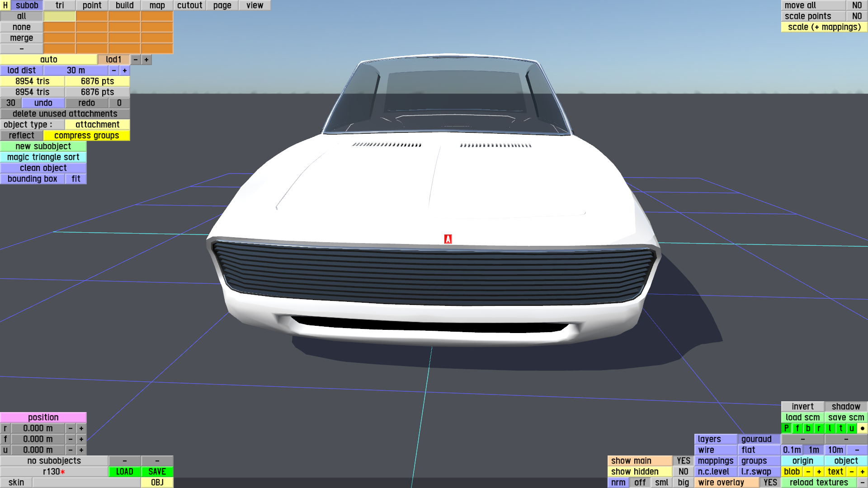Open the build tab
The height and width of the screenshot is (488, 868).
[x=124, y=5]
